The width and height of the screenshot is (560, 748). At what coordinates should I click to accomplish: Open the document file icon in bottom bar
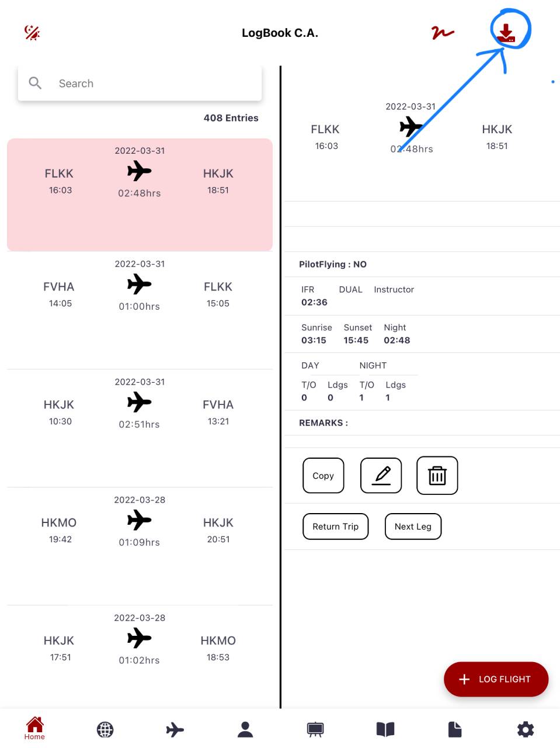(x=455, y=729)
